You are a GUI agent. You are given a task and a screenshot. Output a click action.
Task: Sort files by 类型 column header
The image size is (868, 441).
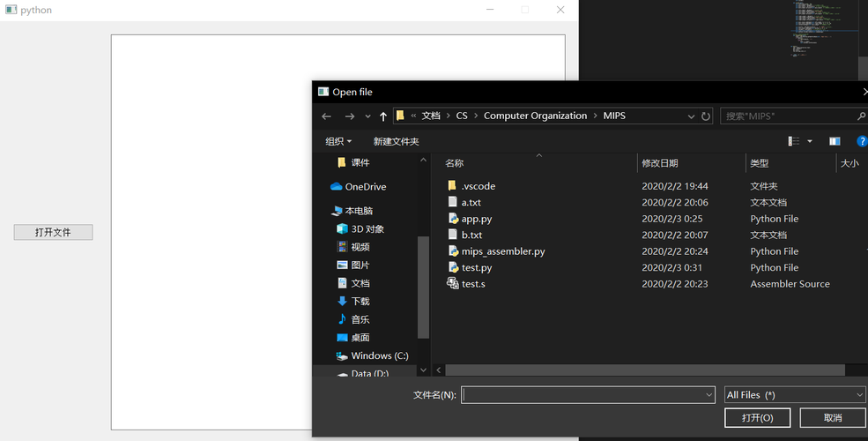point(759,163)
